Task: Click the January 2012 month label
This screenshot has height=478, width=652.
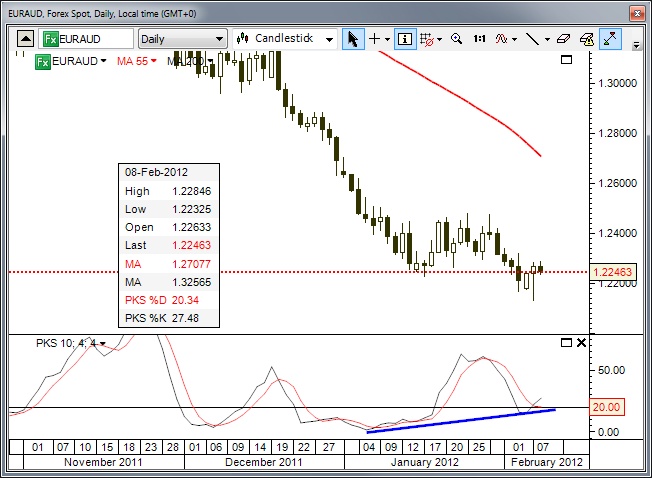Action: (x=425, y=462)
